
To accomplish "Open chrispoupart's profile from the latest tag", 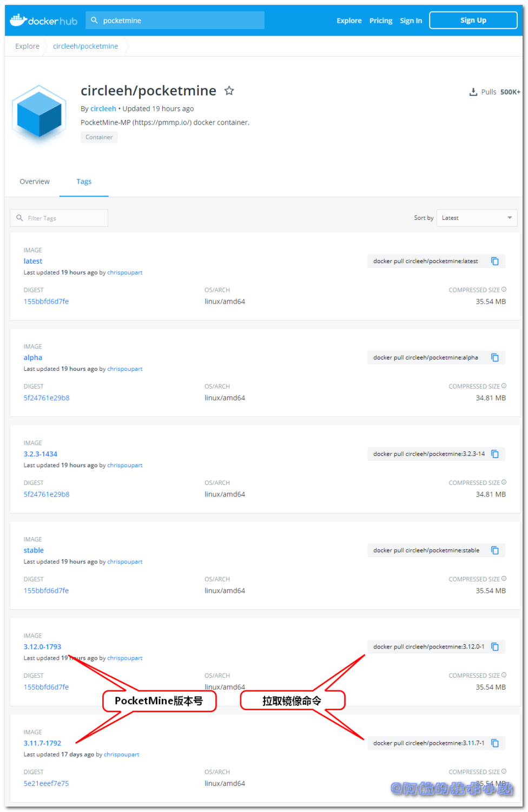I will [125, 272].
